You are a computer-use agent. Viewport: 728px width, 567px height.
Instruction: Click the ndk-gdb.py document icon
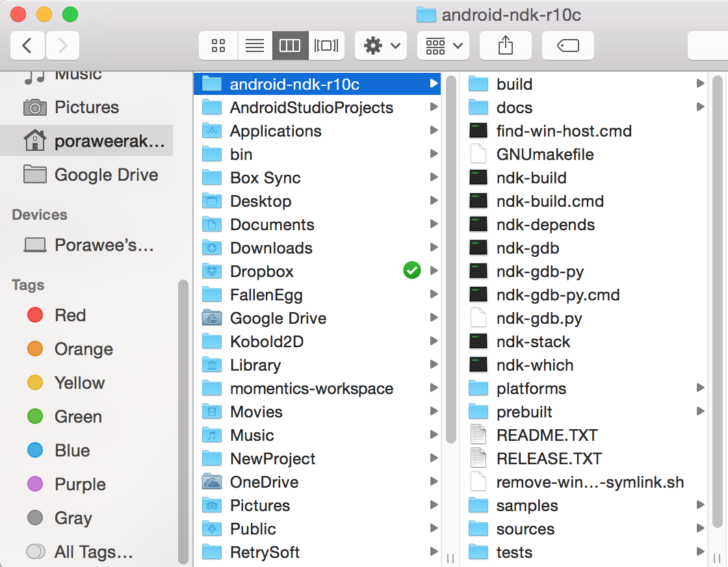478,318
